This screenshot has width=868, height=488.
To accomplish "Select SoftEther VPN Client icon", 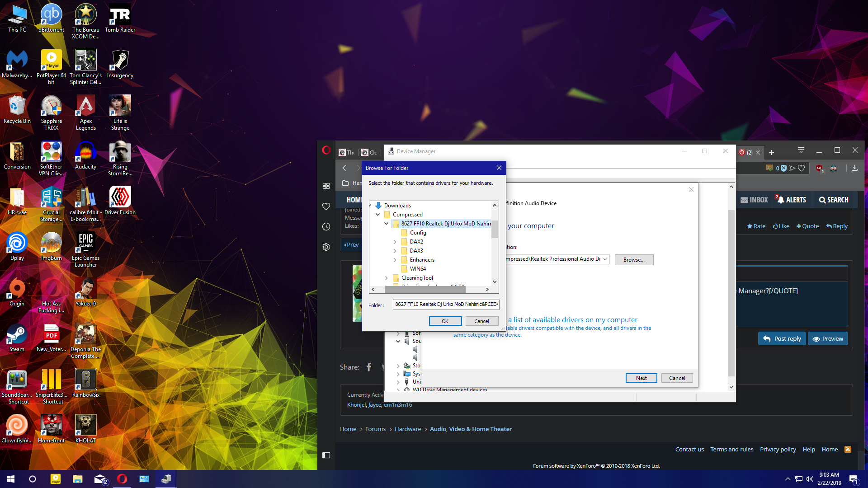I will 51,158.
